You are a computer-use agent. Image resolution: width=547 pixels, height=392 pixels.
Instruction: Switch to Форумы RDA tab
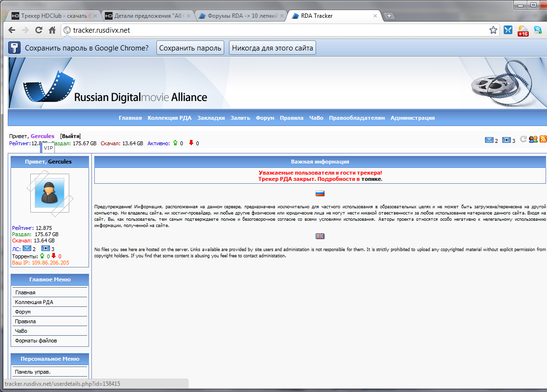point(241,16)
